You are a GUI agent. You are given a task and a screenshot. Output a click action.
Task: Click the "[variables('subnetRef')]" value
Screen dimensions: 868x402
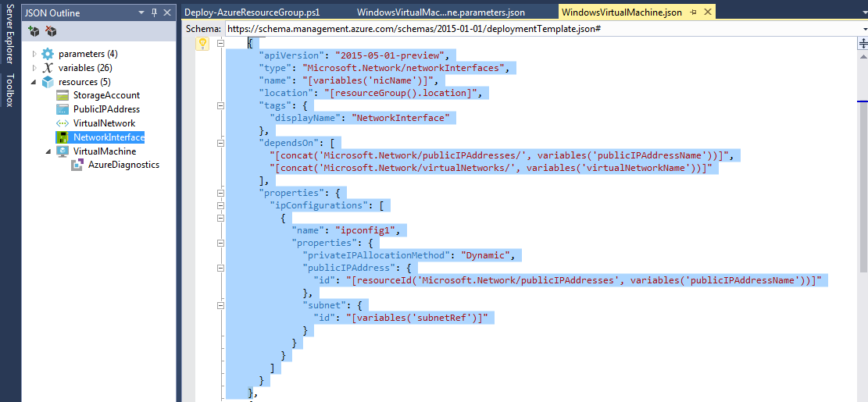click(x=419, y=318)
